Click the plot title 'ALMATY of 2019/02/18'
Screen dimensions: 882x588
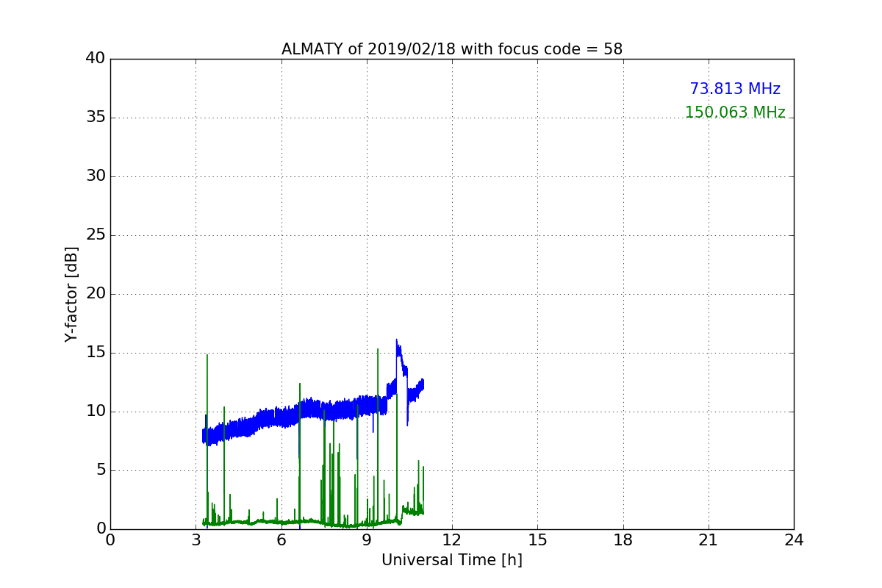[x=452, y=49]
